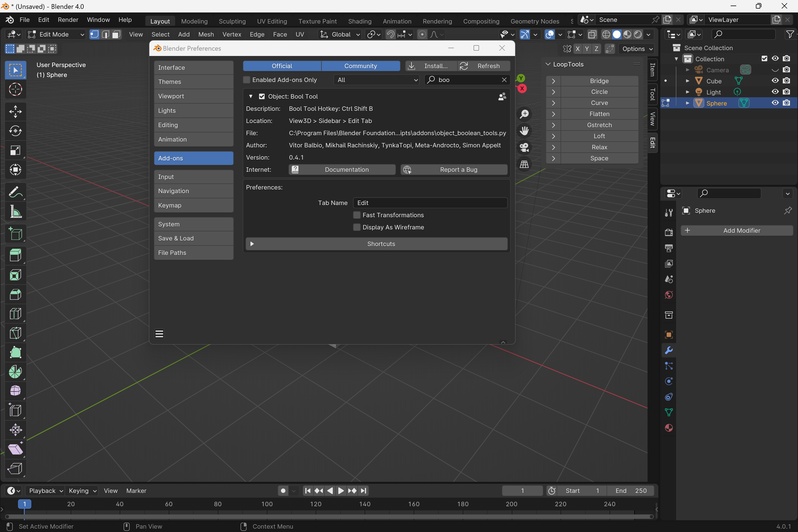Image resolution: width=798 pixels, height=532 pixels.
Task: Switch to face select mode
Action: point(116,34)
